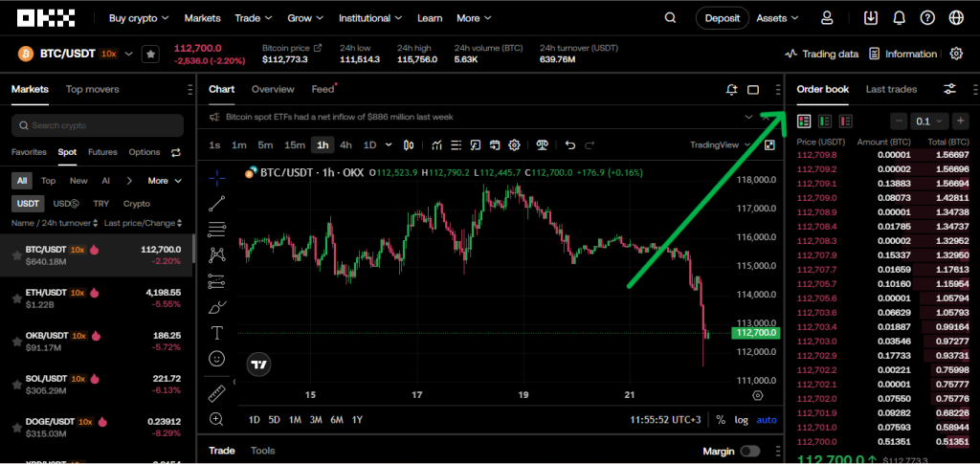Star BTC/USDT as a favorite in header
980x464 pixels.
point(150,55)
